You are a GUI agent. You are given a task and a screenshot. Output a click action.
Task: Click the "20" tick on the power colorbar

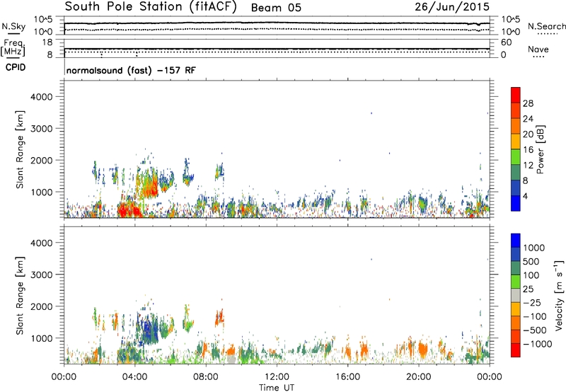(x=528, y=134)
